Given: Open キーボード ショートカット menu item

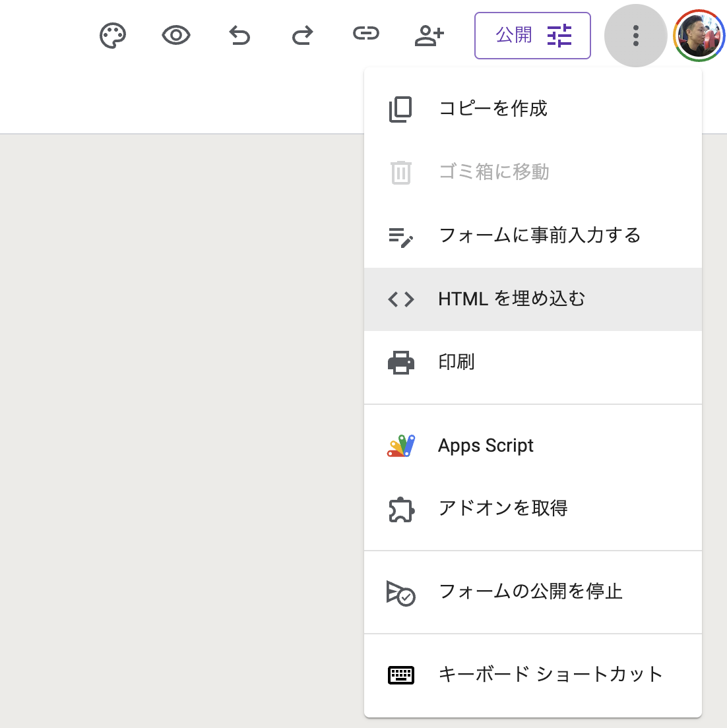Looking at the screenshot, I should 533,675.
